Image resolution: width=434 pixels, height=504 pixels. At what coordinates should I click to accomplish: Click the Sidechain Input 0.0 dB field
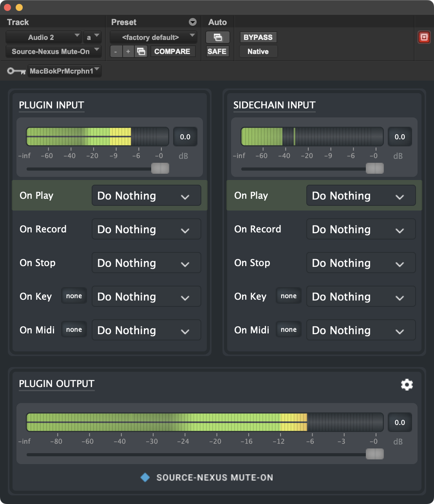pos(400,137)
